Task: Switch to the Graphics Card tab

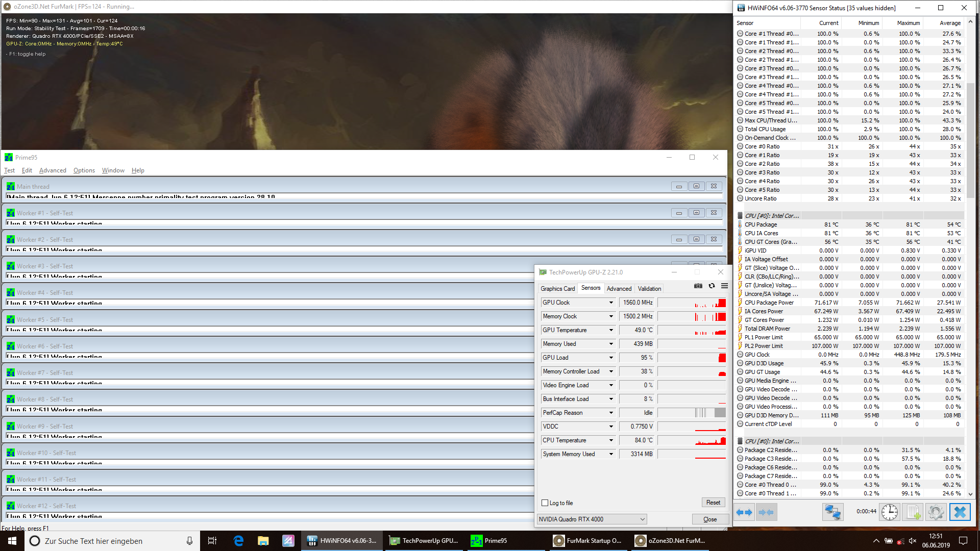Action: (557, 289)
